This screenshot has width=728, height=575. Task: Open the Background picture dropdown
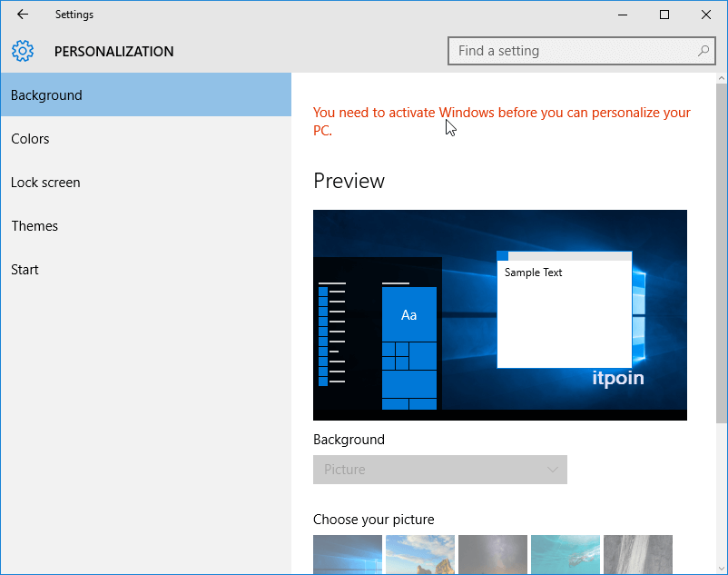click(x=439, y=470)
